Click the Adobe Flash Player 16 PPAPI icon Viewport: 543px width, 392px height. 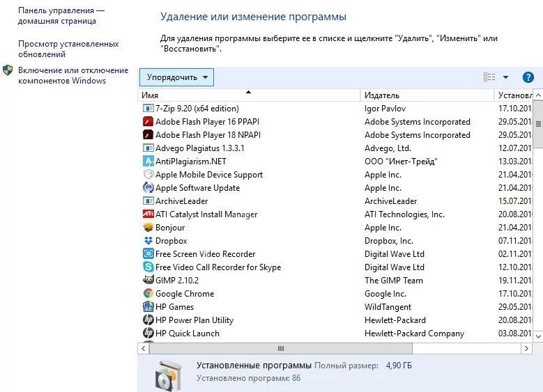[x=148, y=121]
